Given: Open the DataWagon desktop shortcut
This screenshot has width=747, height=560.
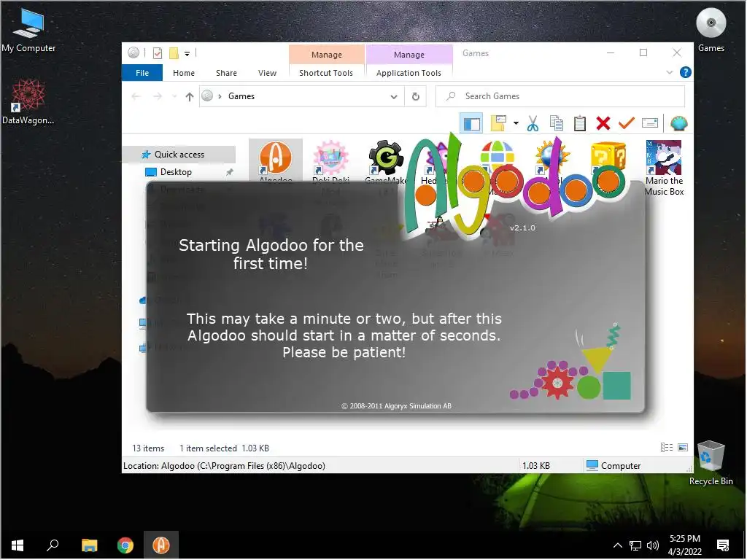Looking at the screenshot, I should (28, 101).
